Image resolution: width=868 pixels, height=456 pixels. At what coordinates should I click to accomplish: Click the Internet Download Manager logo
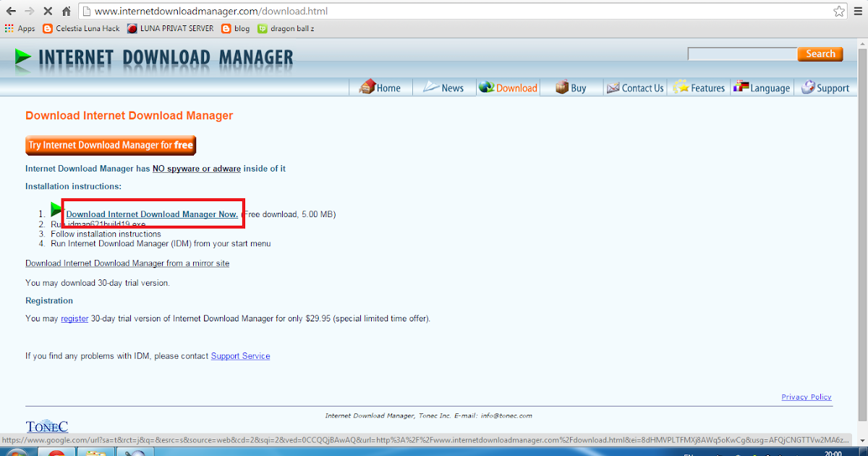click(154, 57)
